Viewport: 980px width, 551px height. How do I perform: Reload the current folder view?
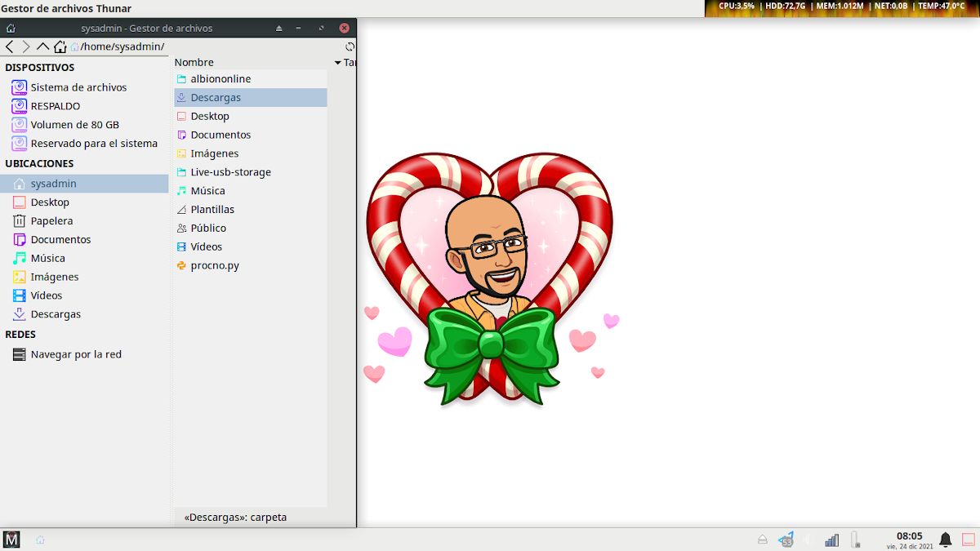pyautogui.click(x=350, y=47)
